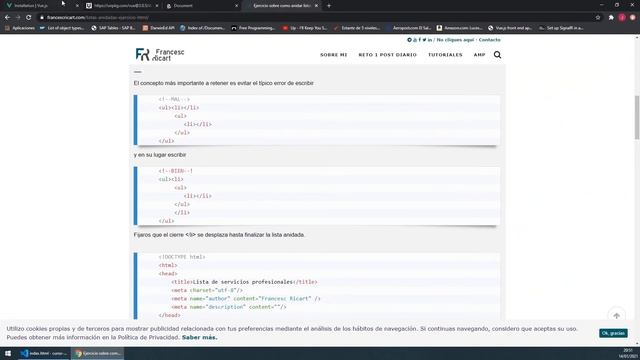Open the AMP menu item
This screenshot has height=360, width=640.
pyautogui.click(x=480, y=55)
